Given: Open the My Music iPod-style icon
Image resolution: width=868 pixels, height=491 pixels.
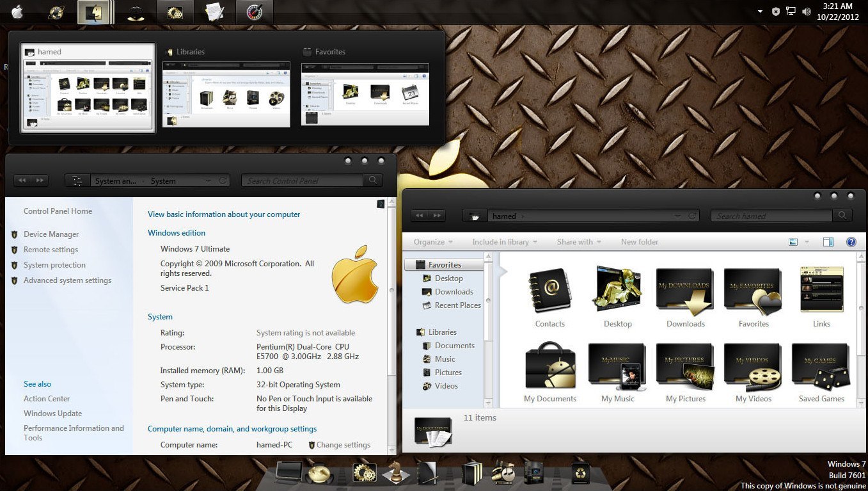Looking at the screenshot, I should (x=617, y=365).
